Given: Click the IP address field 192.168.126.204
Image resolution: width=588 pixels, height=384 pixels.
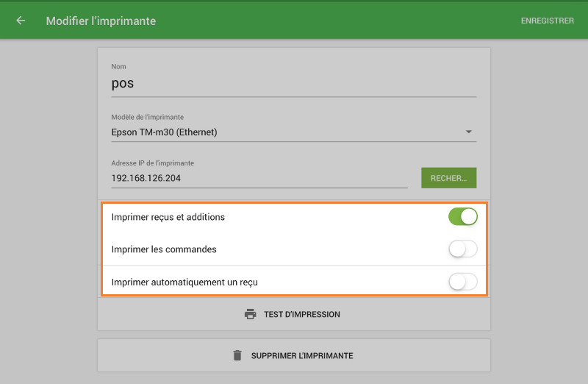Looking at the screenshot, I should tap(259, 178).
